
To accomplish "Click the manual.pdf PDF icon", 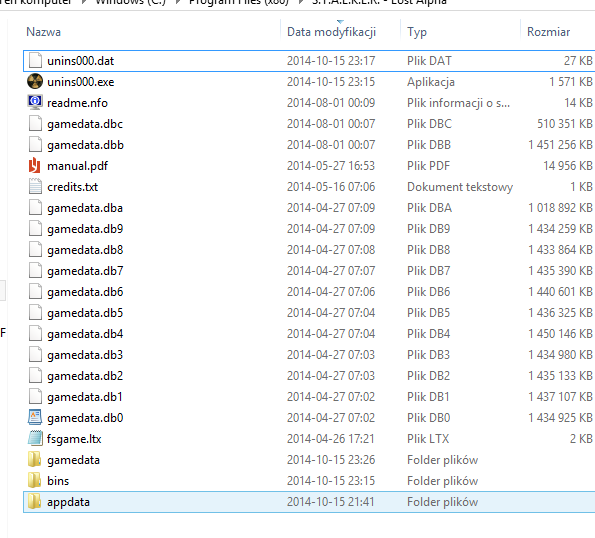I will click(35, 166).
